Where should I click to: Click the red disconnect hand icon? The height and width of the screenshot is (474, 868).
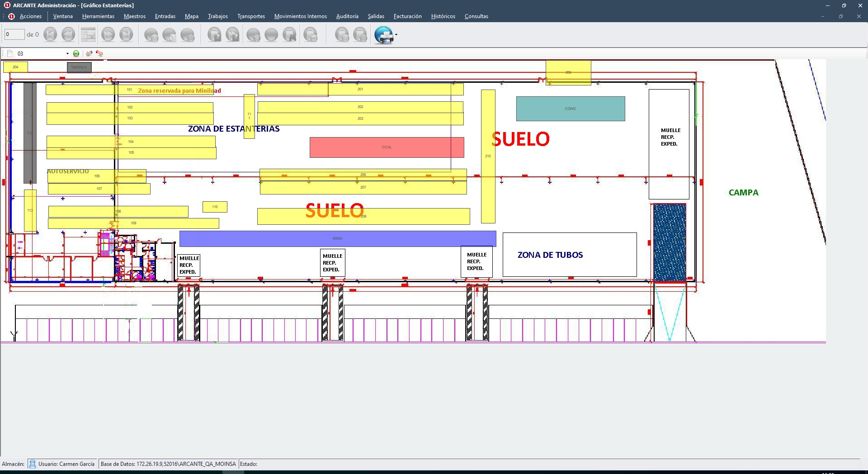pyautogui.click(x=99, y=53)
